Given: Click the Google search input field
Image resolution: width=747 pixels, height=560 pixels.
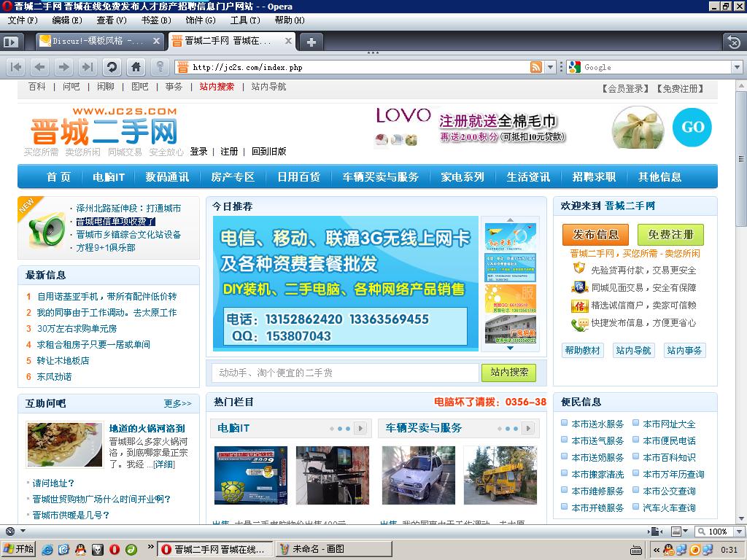Looking at the screenshot, I should point(657,67).
